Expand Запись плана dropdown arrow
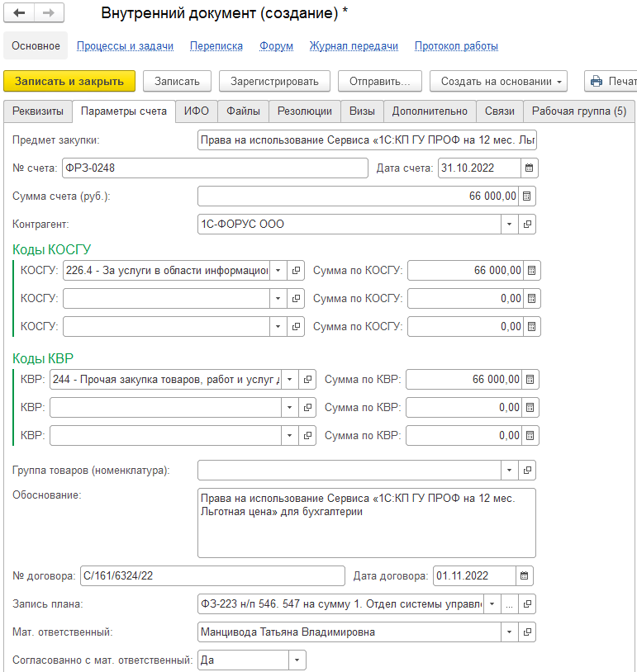The height and width of the screenshot is (672, 637). pyautogui.click(x=492, y=603)
